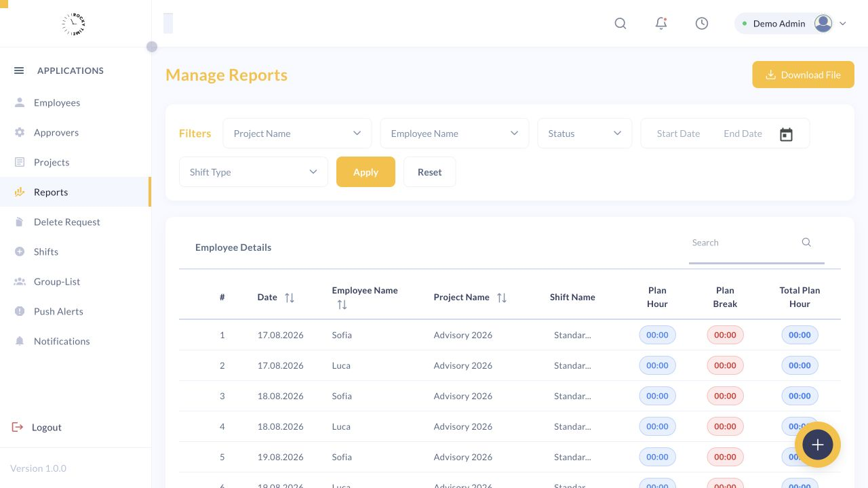Go to Projects in the sidebar
The image size is (868, 488).
coord(75,162)
